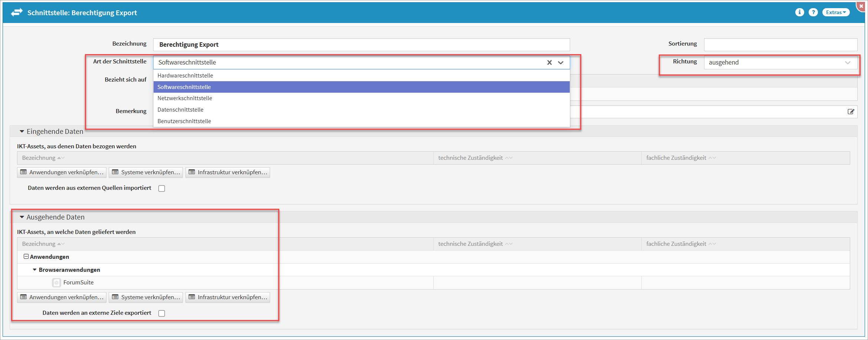868x340 pixels.
Task: Collapse the Eingehende Daten section
Action: pos(22,132)
